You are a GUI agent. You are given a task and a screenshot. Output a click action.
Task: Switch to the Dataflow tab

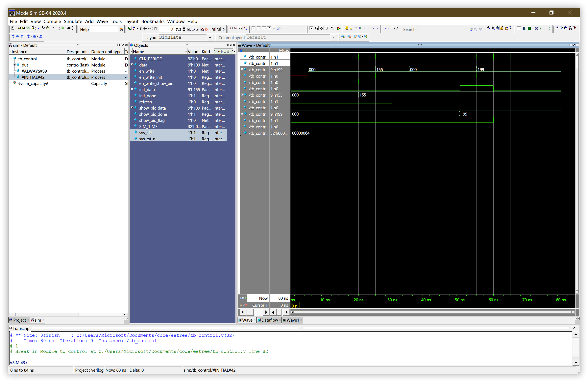269,320
